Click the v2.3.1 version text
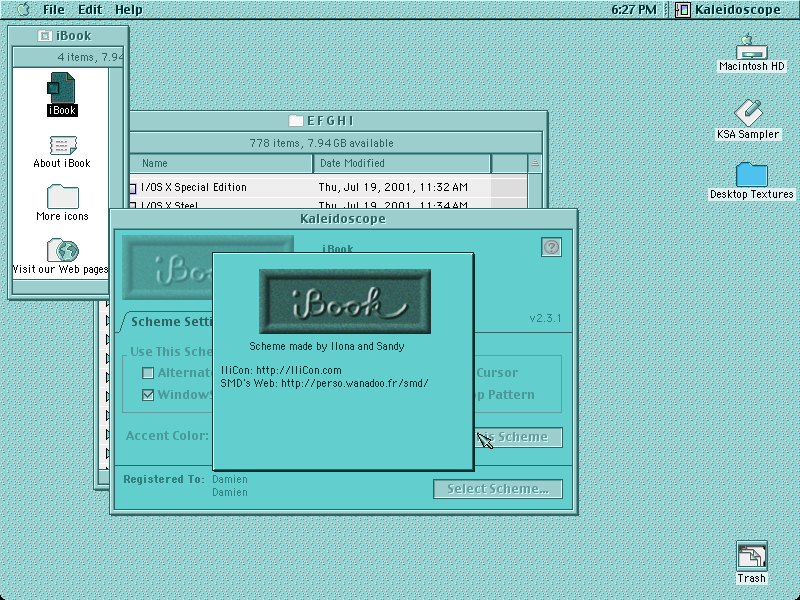The height and width of the screenshot is (600, 800). (x=545, y=318)
